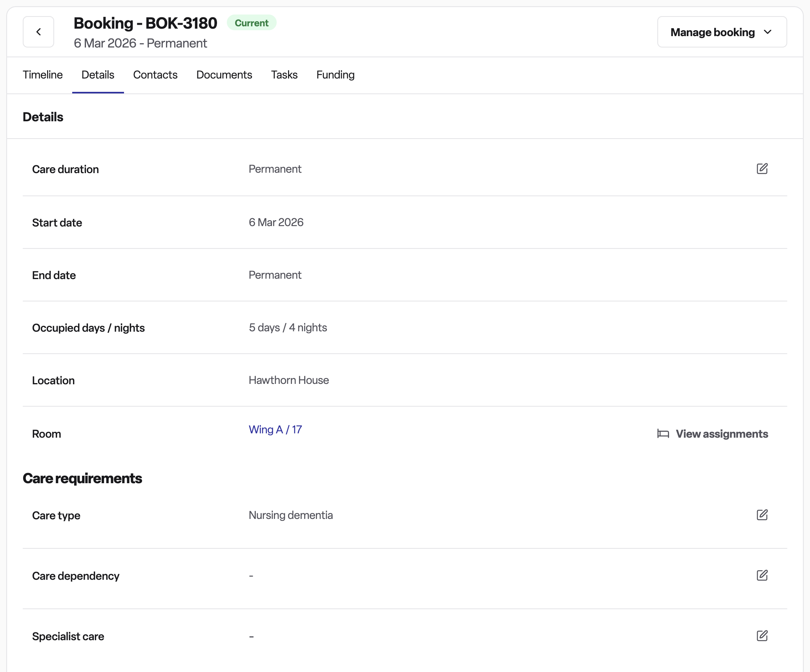The height and width of the screenshot is (672, 810).
Task: Click the Hawthorn House location value
Action: [289, 380]
